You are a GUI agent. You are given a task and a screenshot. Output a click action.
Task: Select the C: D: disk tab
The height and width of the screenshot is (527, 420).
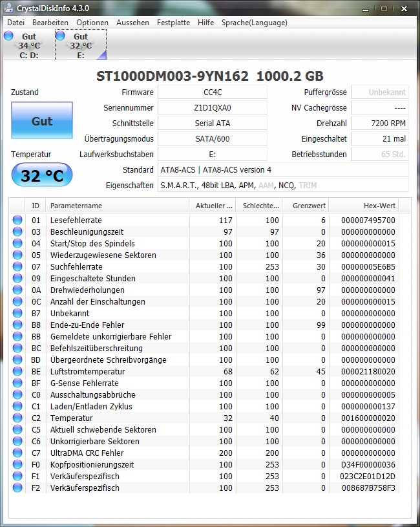pos(29,45)
